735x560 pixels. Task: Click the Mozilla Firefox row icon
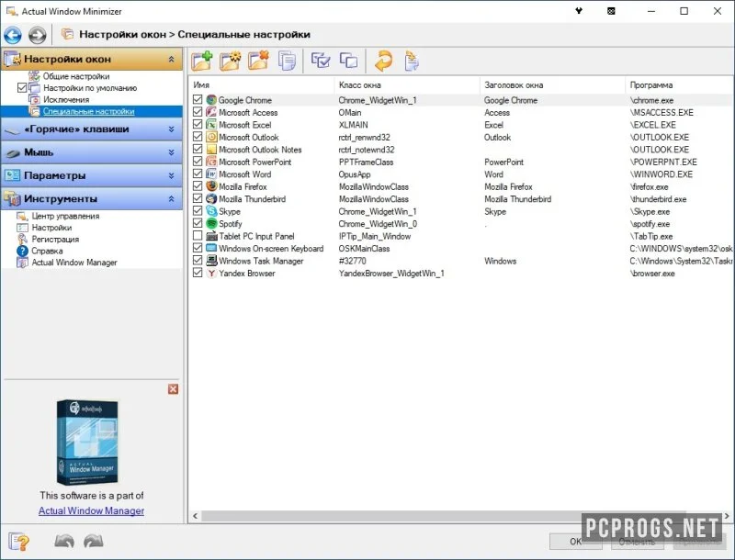tap(211, 186)
